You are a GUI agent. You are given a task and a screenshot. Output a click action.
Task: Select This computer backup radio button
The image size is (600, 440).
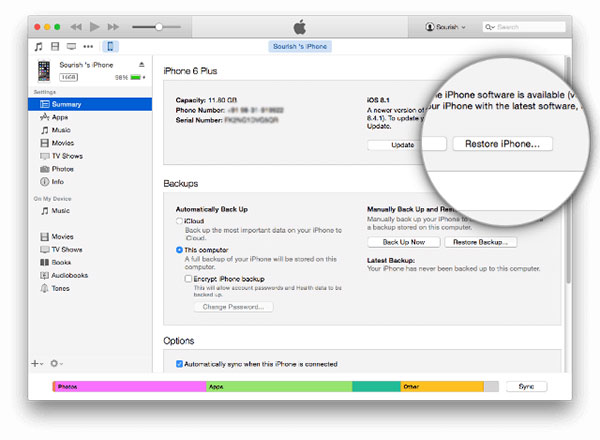tap(179, 250)
